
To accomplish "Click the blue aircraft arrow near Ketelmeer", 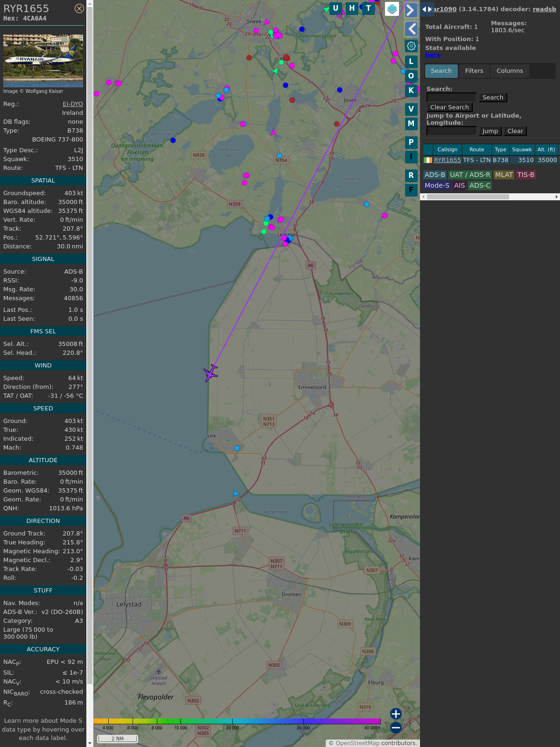I will [x=236, y=493].
